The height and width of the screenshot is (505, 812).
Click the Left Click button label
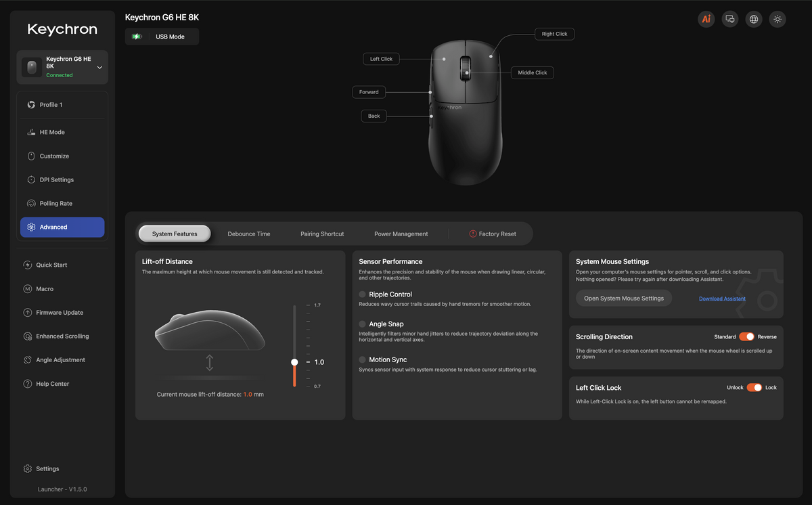(381, 59)
